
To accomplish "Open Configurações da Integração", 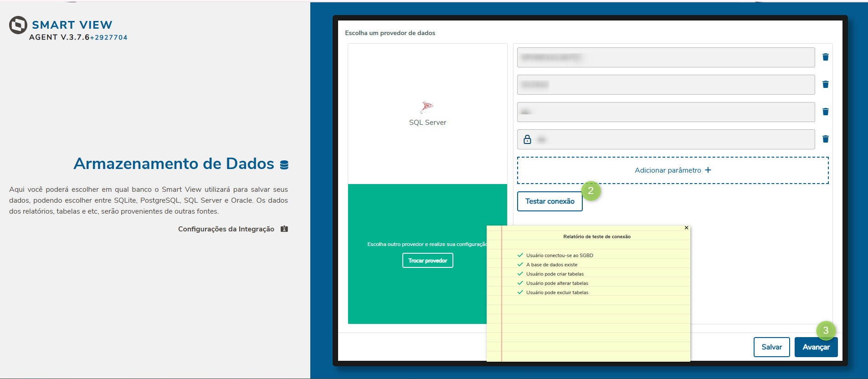I will tap(226, 229).
